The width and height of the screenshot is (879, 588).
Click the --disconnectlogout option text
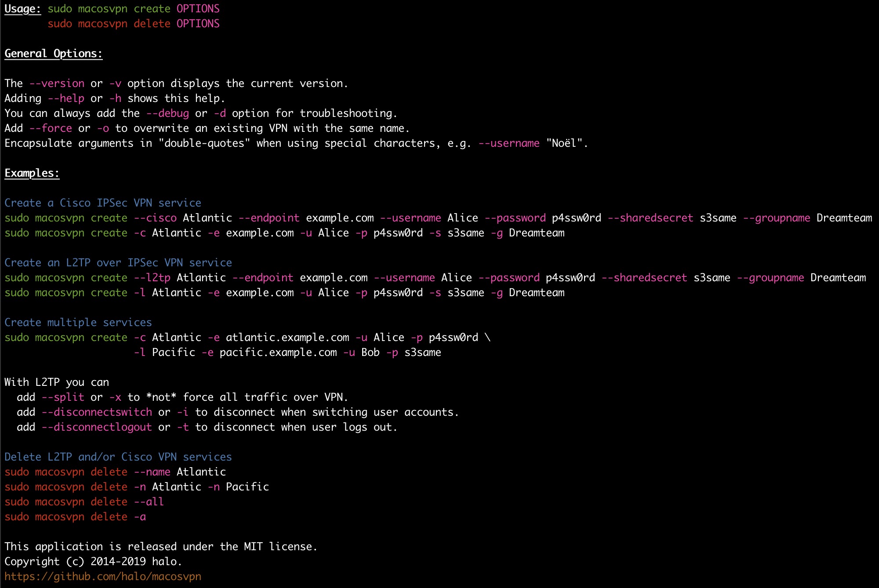pos(97,427)
